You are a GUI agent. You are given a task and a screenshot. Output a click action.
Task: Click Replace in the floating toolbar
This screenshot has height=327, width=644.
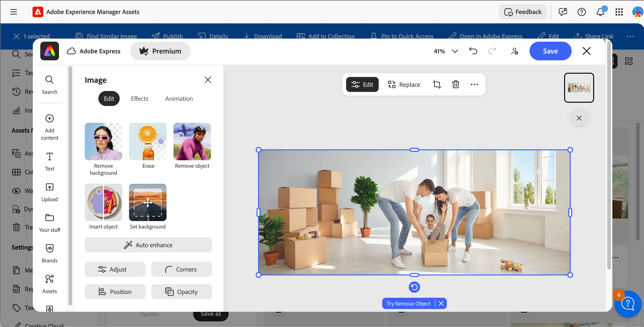pos(403,84)
